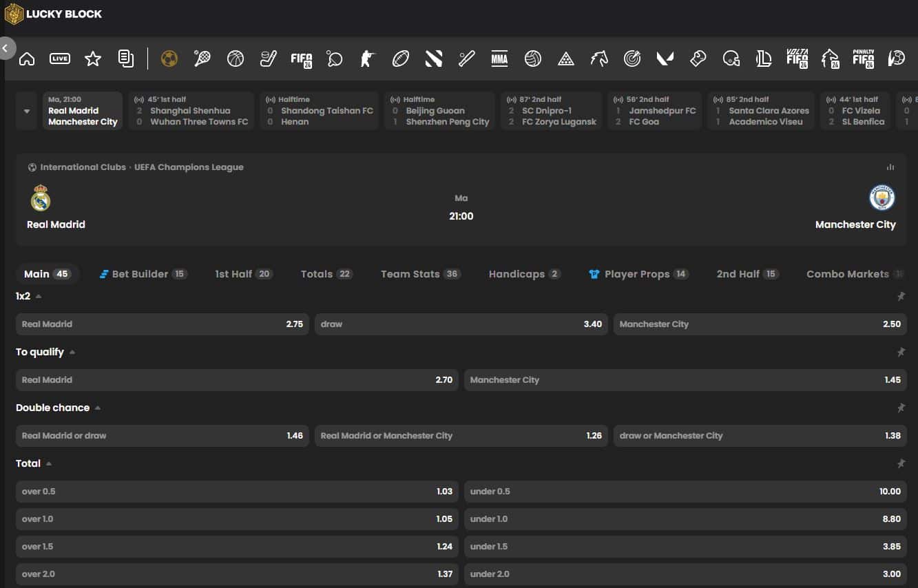Select the League of Legends icon
Screen dimensions: 918x588
[764, 59]
